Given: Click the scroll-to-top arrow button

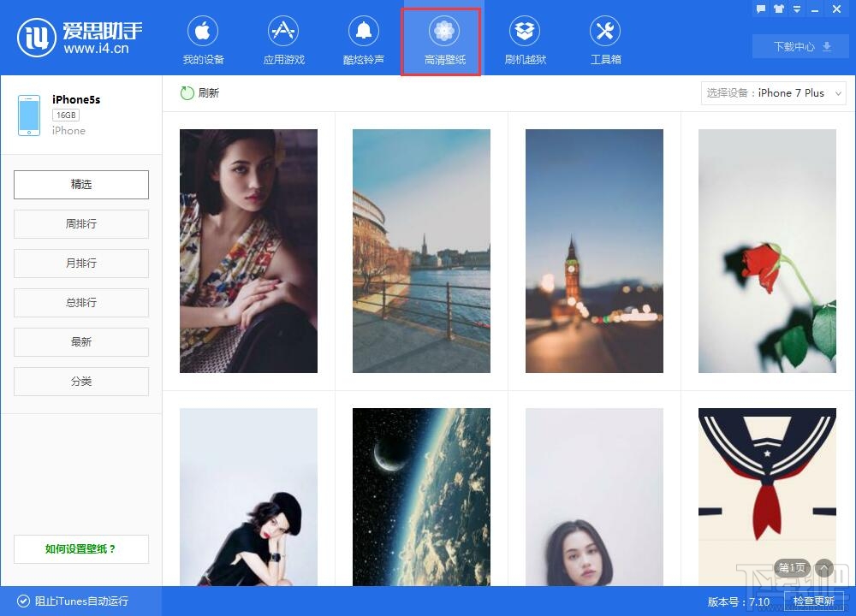Looking at the screenshot, I should click(x=823, y=568).
